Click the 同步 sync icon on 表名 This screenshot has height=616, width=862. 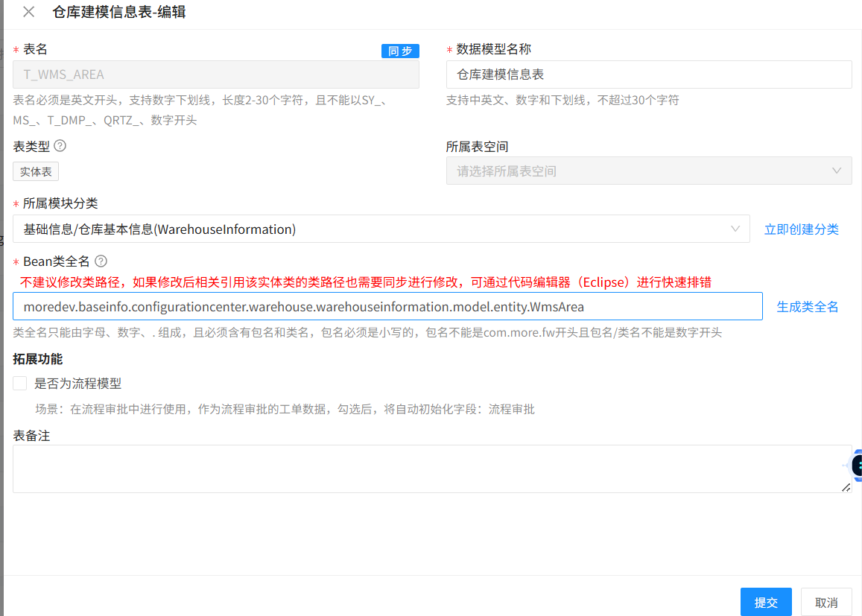pyautogui.click(x=401, y=51)
